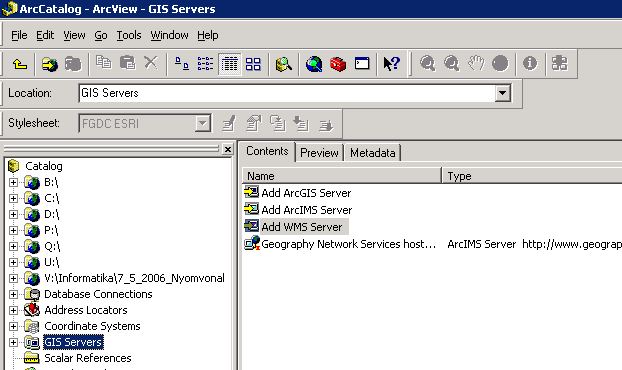Click the Full Extent globe icon
The width and height of the screenshot is (622, 370).
click(x=500, y=63)
